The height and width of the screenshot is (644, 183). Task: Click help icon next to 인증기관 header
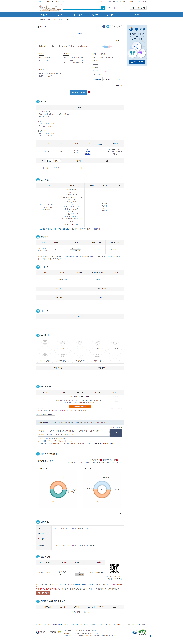(65, 563)
